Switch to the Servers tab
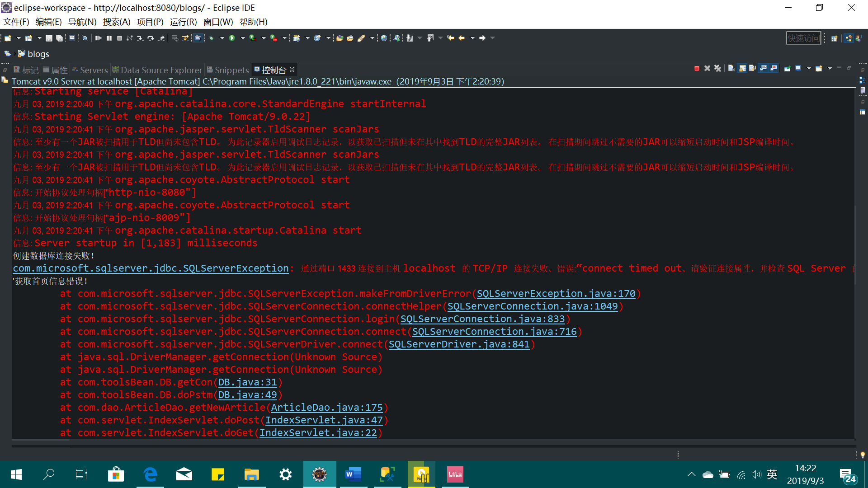The width and height of the screenshot is (868, 488). click(90, 70)
